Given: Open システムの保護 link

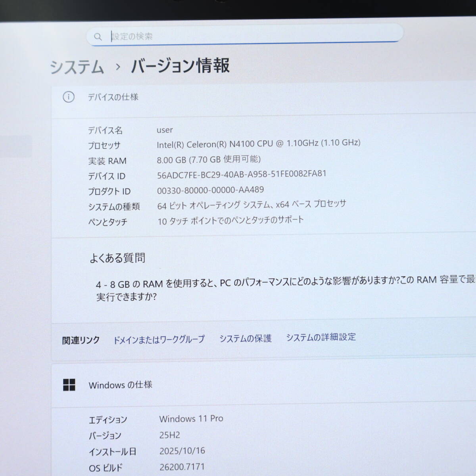Looking at the screenshot, I should (246, 338).
